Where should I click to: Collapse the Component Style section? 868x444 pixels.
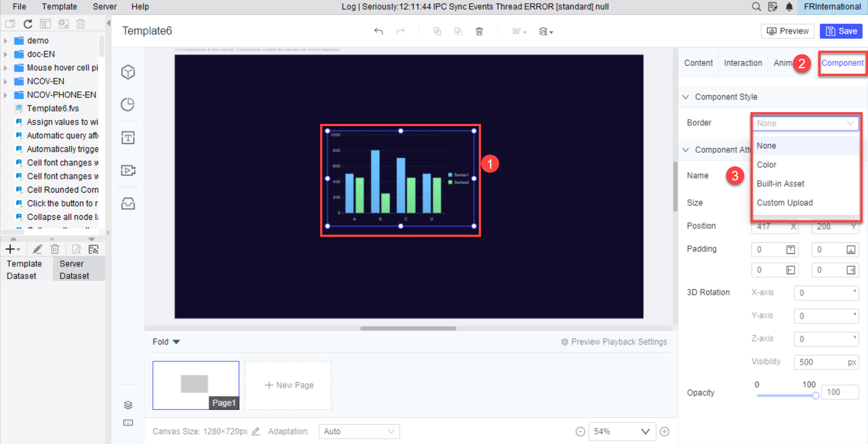[686, 96]
